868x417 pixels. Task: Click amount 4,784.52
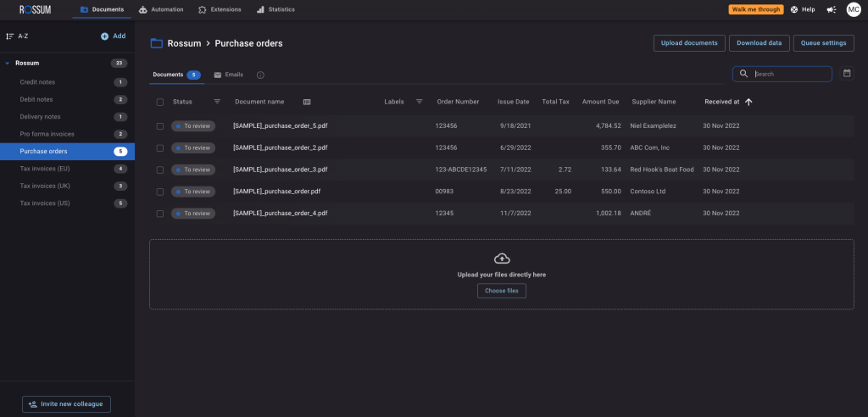click(609, 126)
